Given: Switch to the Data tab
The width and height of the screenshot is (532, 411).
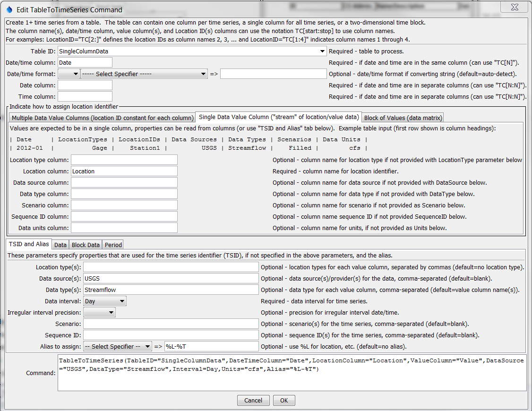Looking at the screenshot, I should click(60, 245).
